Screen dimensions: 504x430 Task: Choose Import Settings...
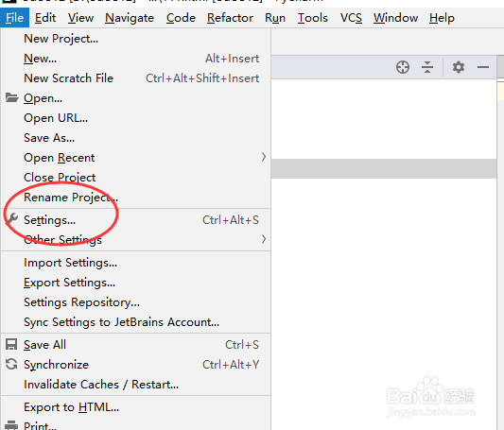135,263
